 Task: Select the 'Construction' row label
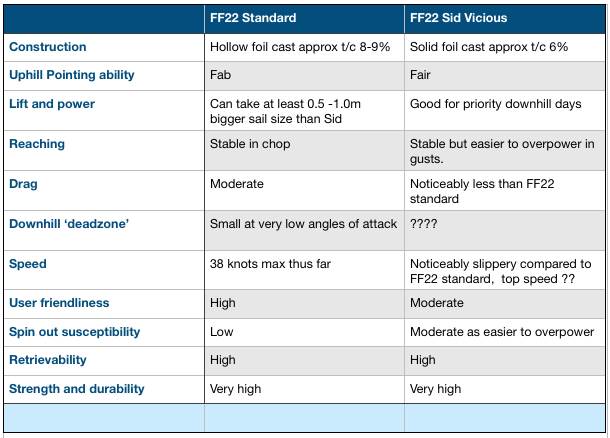48,47
